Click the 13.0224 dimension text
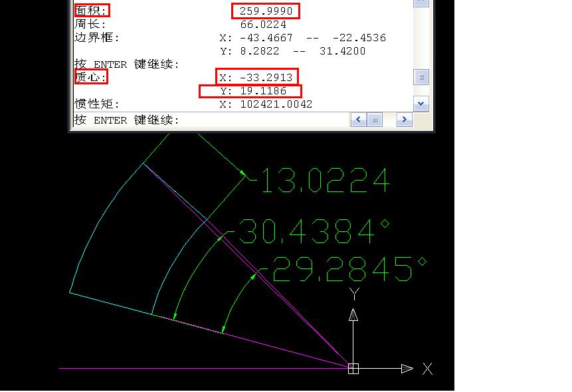Image resolution: width=572 pixels, height=392 pixels. point(326,180)
